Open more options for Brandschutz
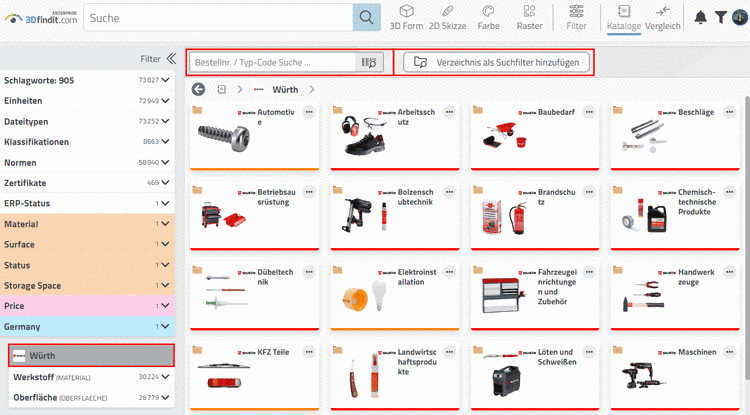This screenshot has width=750, height=415. 589,192
